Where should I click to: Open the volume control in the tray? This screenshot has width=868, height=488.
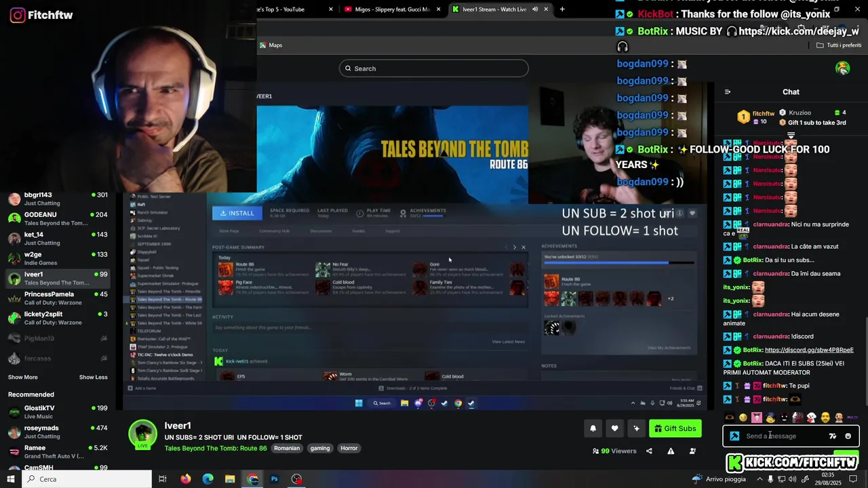pos(792,479)
